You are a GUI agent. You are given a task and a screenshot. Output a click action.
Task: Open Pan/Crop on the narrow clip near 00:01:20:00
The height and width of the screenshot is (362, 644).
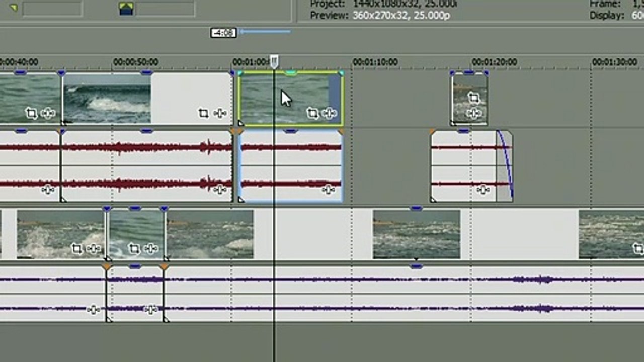tap(473, 98)
